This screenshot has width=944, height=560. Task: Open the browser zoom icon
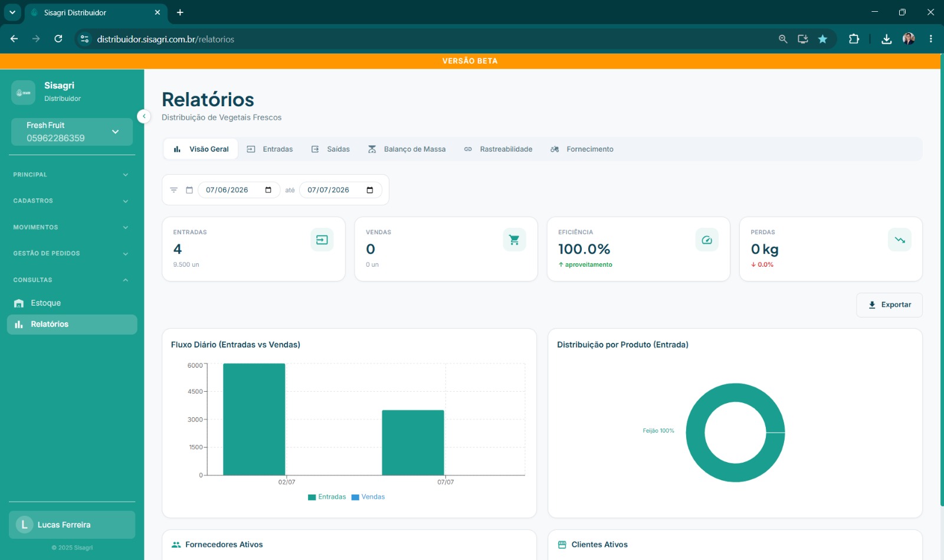point(783,39)
